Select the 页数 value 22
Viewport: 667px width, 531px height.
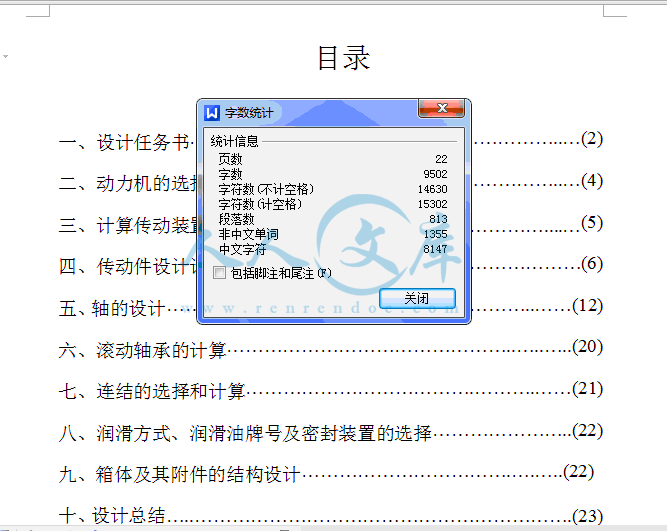coord(441,159)
